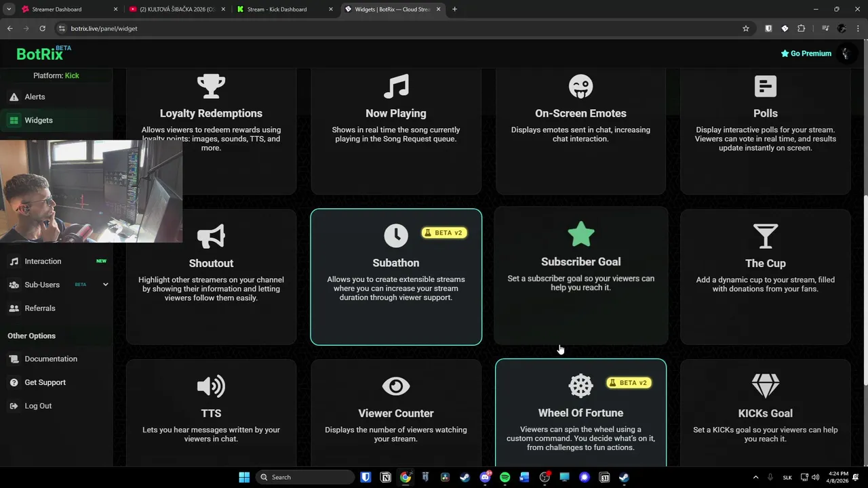Screen dimensions: 868x488
Task: Open a new browser tab
Action: [454, 9]
